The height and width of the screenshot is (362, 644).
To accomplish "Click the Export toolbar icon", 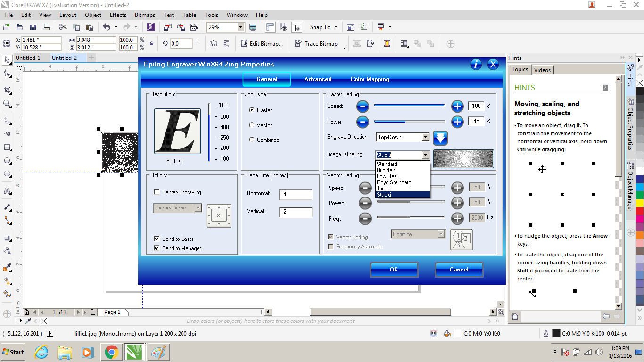I will [181, 27].
